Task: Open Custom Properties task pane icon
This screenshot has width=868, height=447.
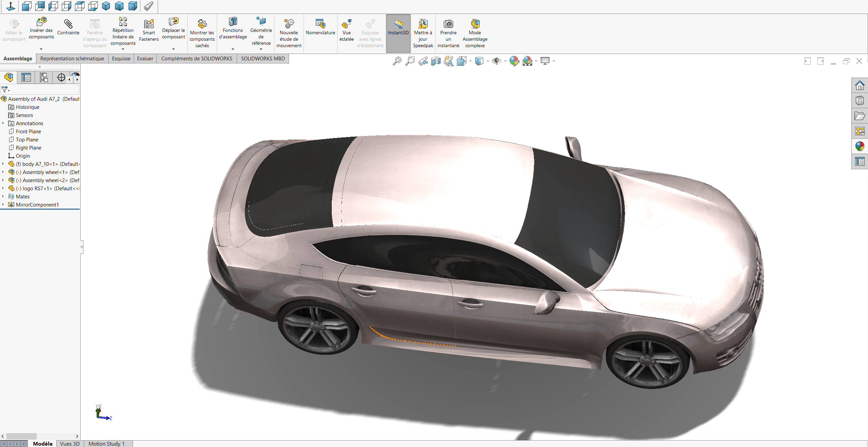Action: click(860, 161)
